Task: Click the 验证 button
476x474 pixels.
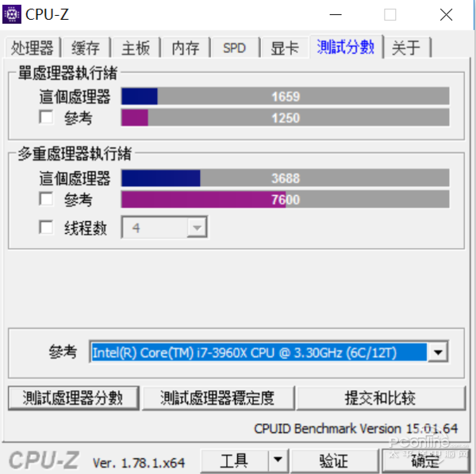Action: (335, 461)
